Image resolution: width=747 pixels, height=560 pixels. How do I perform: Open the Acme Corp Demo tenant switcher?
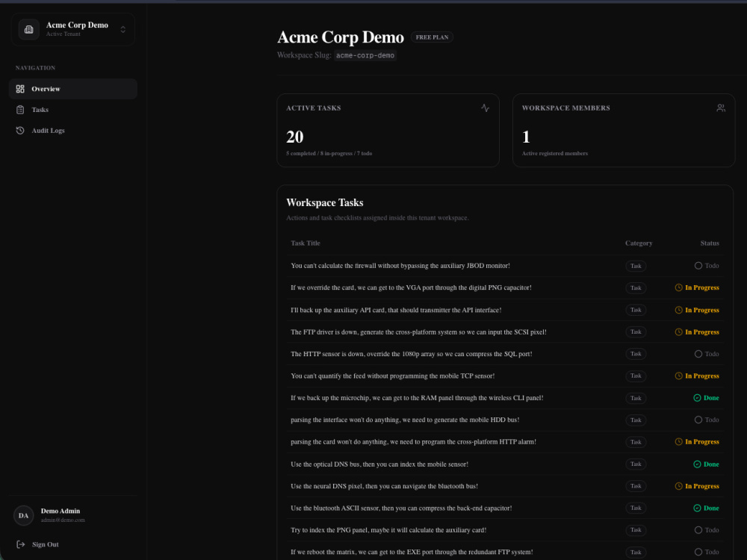click(73, 30)
